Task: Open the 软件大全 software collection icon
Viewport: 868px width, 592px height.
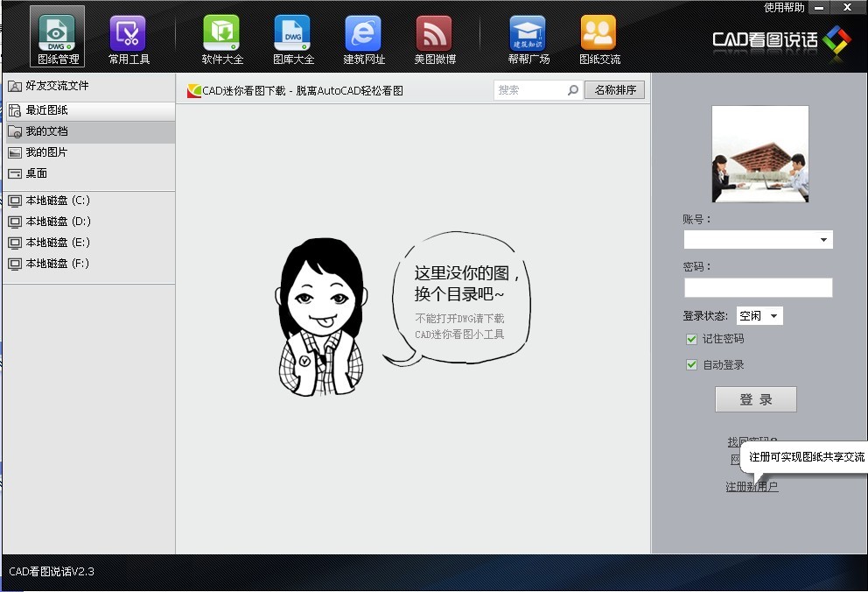Action: pyautogui.click(x=222, y=35)
